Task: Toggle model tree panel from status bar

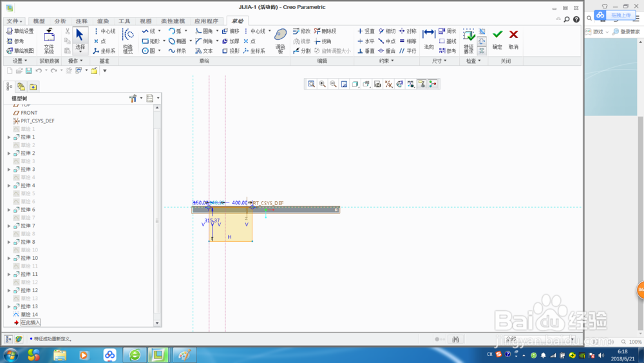Action: click(8, 338)
